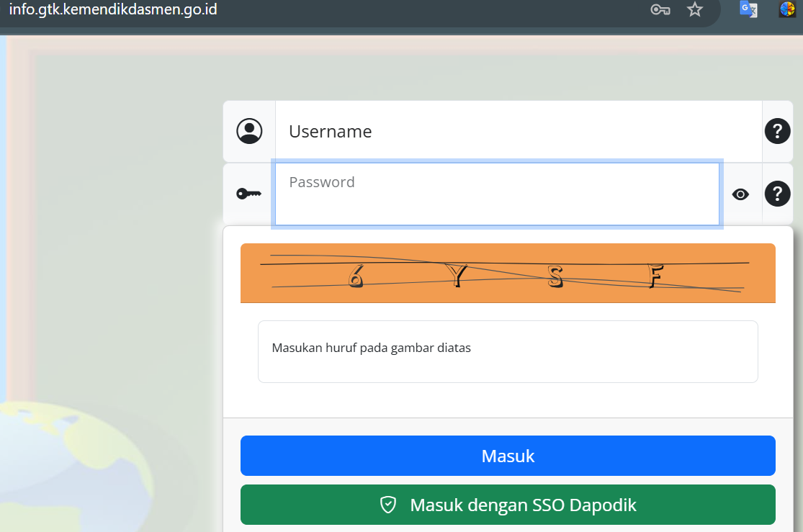Viewport: 803px width, 532px height.
Task: Click the user avatar icon by Username
Action: click(249, 131)
